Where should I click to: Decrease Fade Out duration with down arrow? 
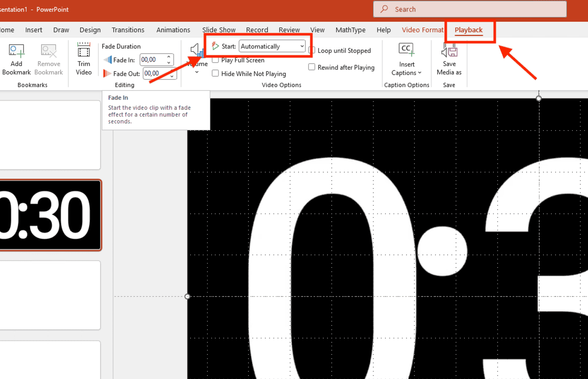coord(172,76)
